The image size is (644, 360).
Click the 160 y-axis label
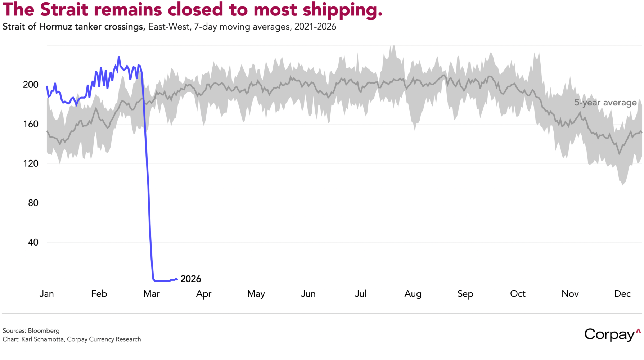tap(31, 124)
